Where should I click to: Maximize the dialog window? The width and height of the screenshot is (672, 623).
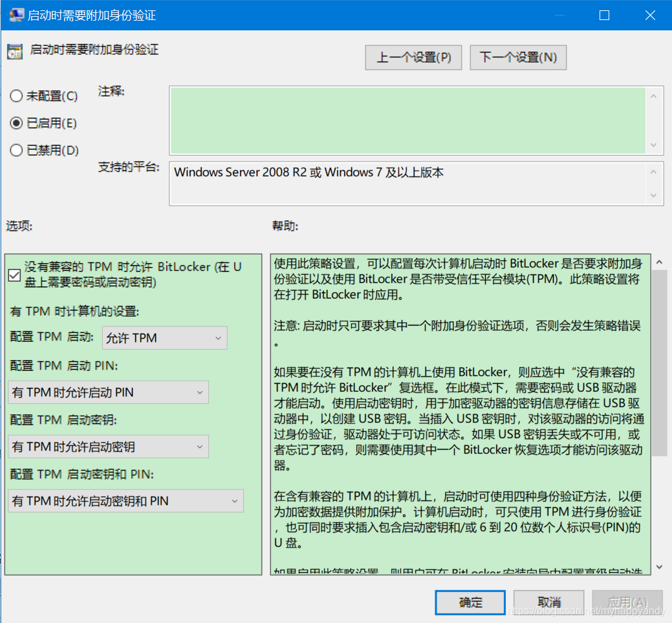coord(604,16)
